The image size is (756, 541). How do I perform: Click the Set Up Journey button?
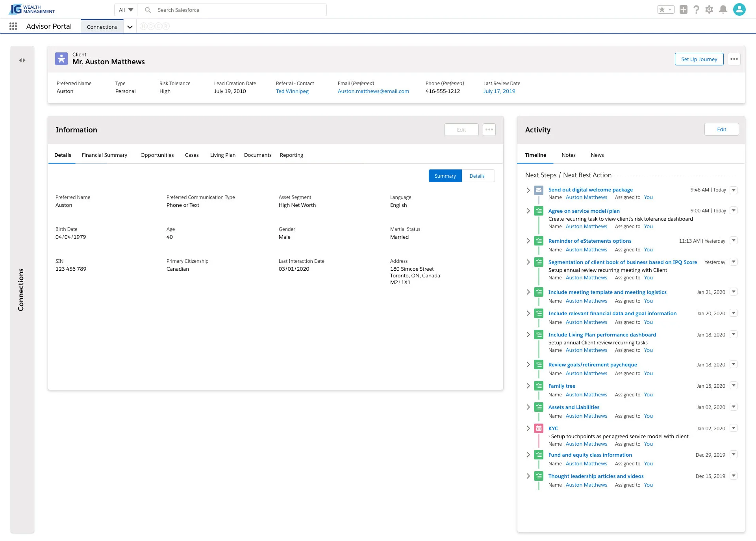click(x=699, y=59)
